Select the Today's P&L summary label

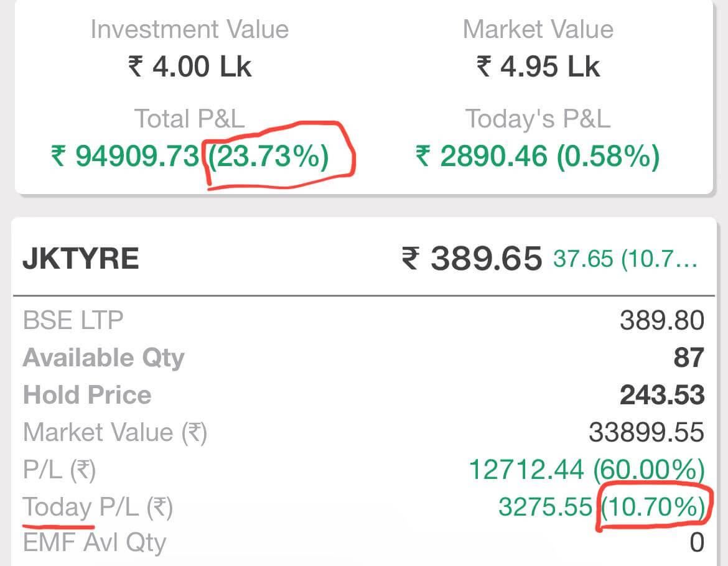[538, 118]
